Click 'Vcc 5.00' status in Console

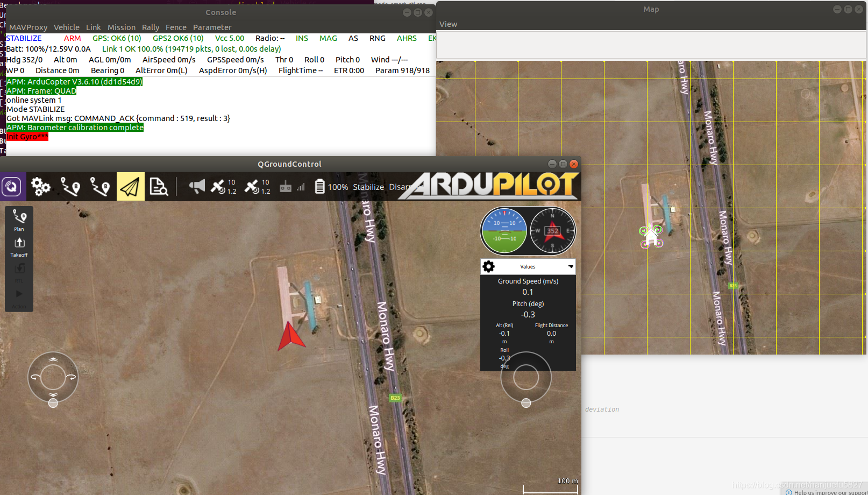tap(230, 38)
